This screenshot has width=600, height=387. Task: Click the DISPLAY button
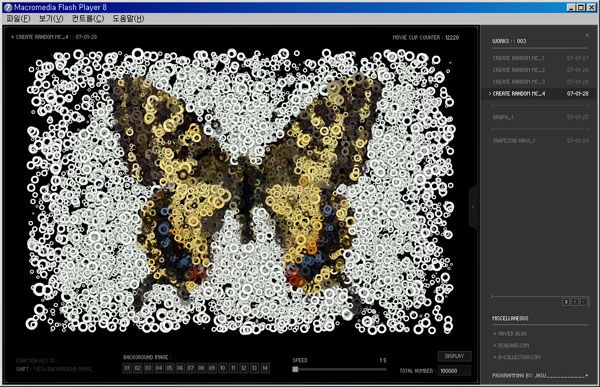(454, 356)
